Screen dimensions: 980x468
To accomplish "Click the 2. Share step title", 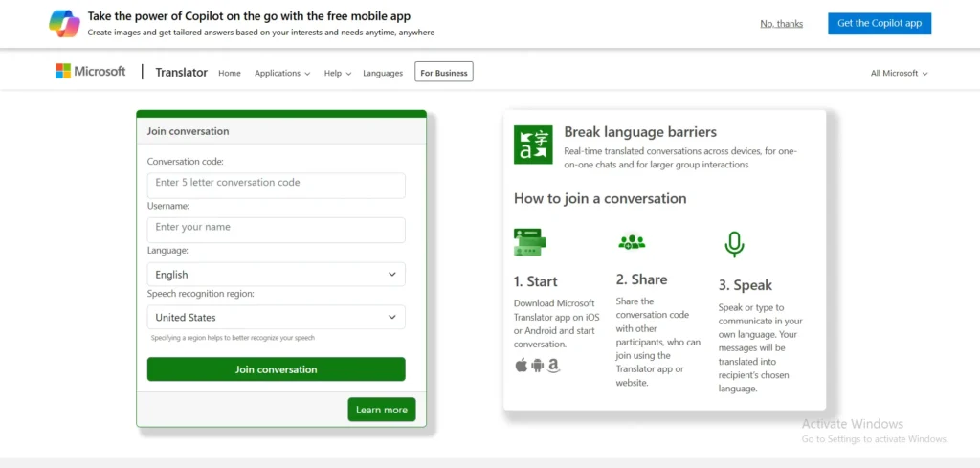I will (x=641, y=279).
